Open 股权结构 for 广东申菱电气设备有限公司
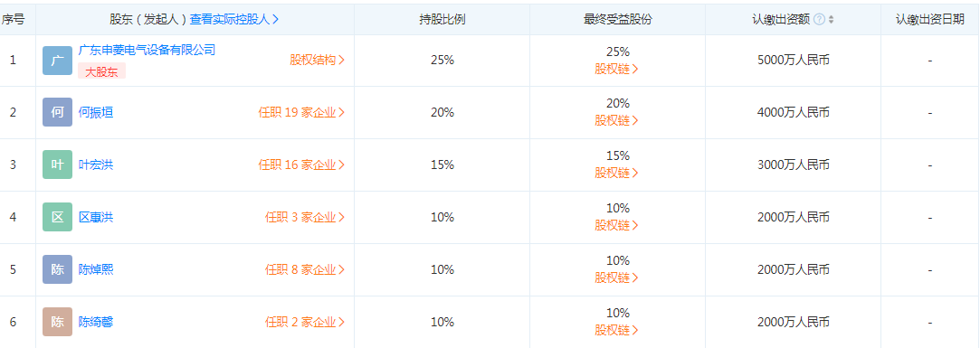The height and width of the screenshot is (348, 980). coord(317,60)
